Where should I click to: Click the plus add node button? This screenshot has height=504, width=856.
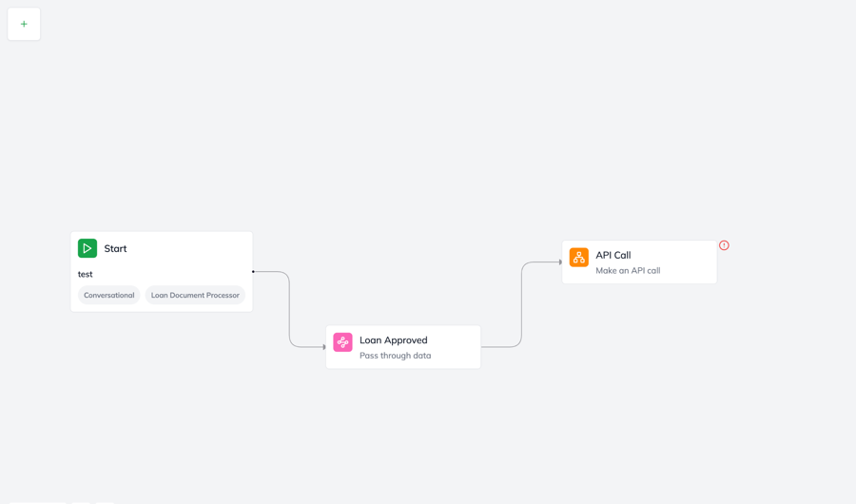click(24, 24)
